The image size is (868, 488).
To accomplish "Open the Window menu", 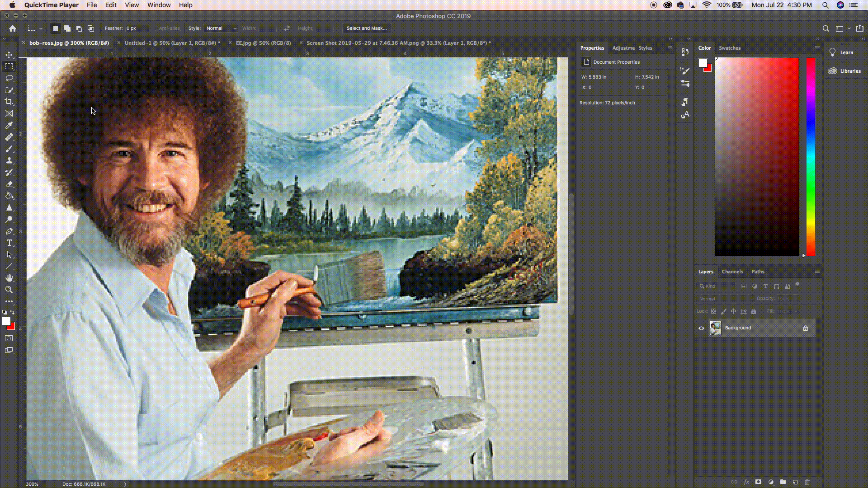I will click(x=159, y=5).
